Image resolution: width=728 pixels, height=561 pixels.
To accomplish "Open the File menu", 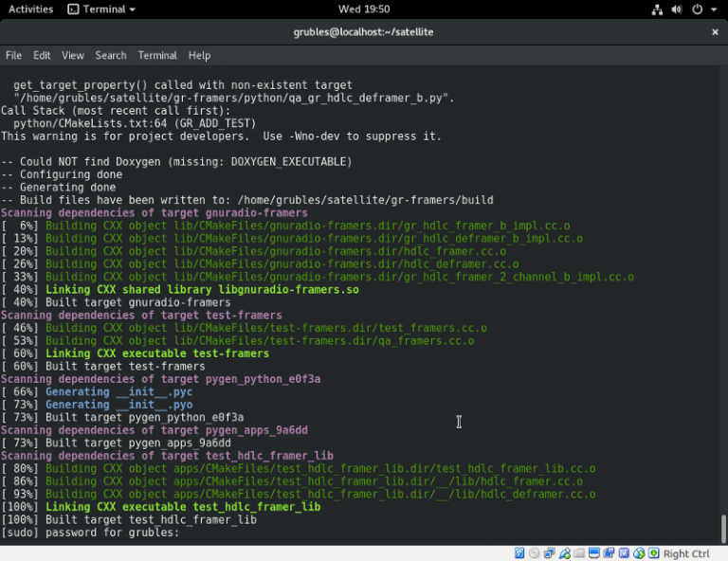I will (x=13, y=56).
